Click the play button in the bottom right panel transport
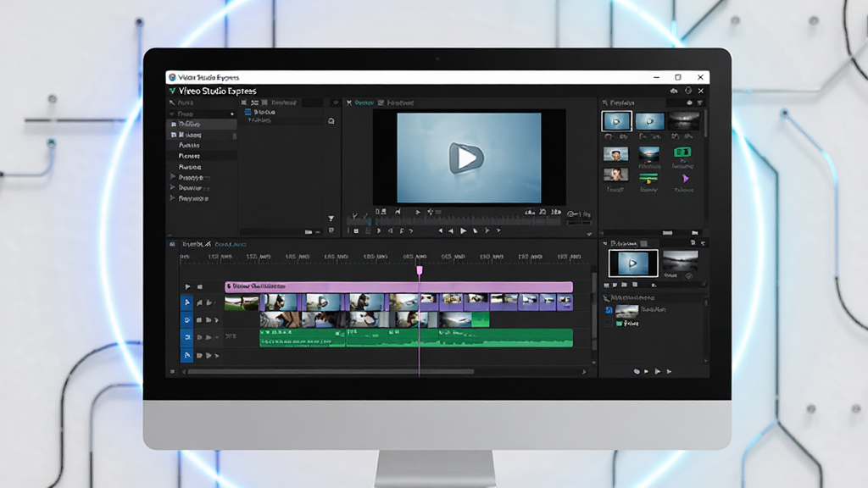The image size is (868, 488). coord(658,371)
